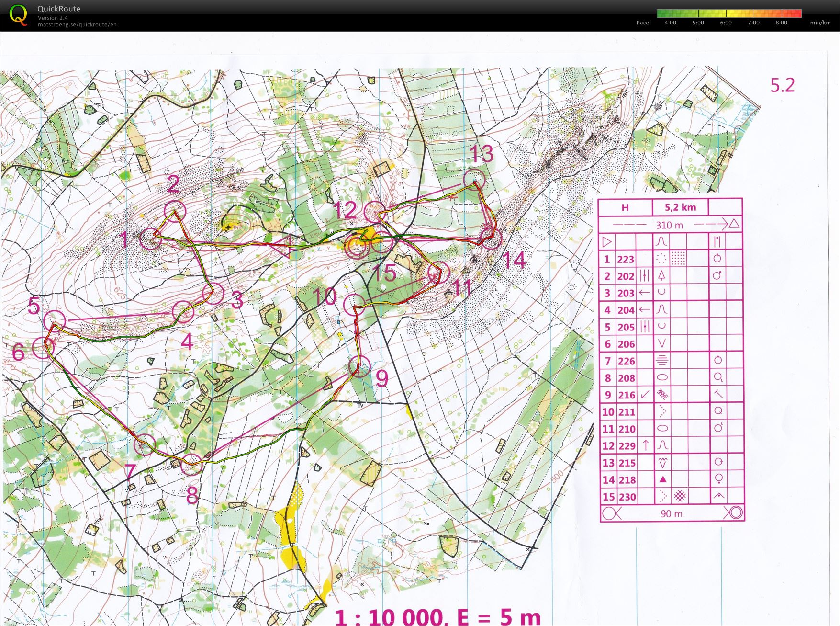Click the 6:00 pace legend value
840x626 pixels.
point(726,23)
